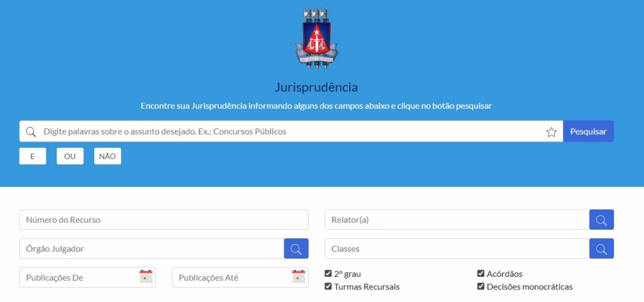Focus the Número do Recurso field
The width and height of the screenshot is (644, 302).
click(164, 220)
